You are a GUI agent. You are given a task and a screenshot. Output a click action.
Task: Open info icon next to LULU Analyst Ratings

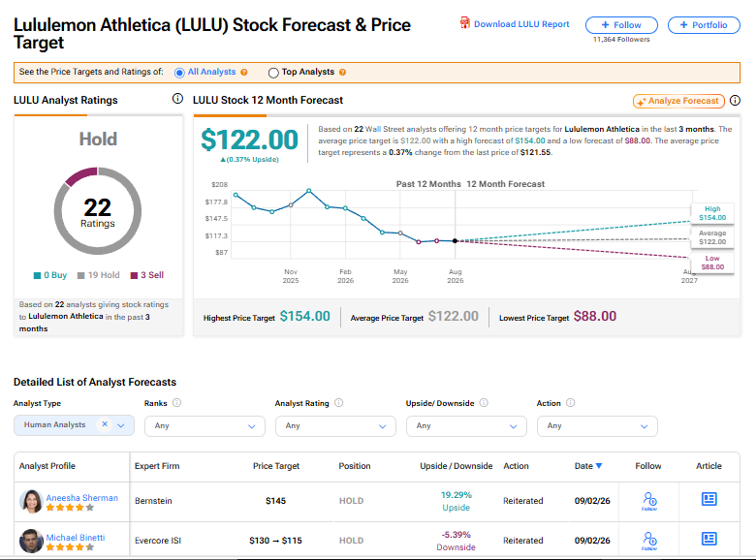(x=177, y=99)
